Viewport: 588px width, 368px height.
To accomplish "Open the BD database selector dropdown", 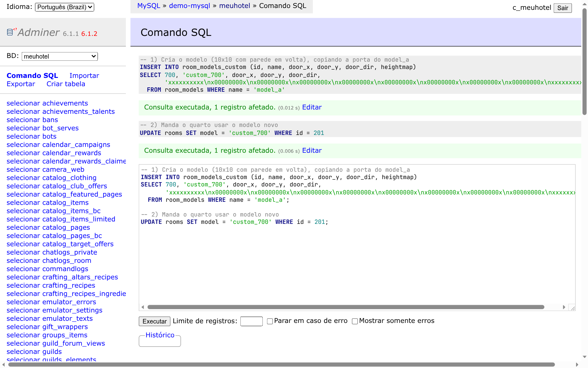I will click(60, 56).
